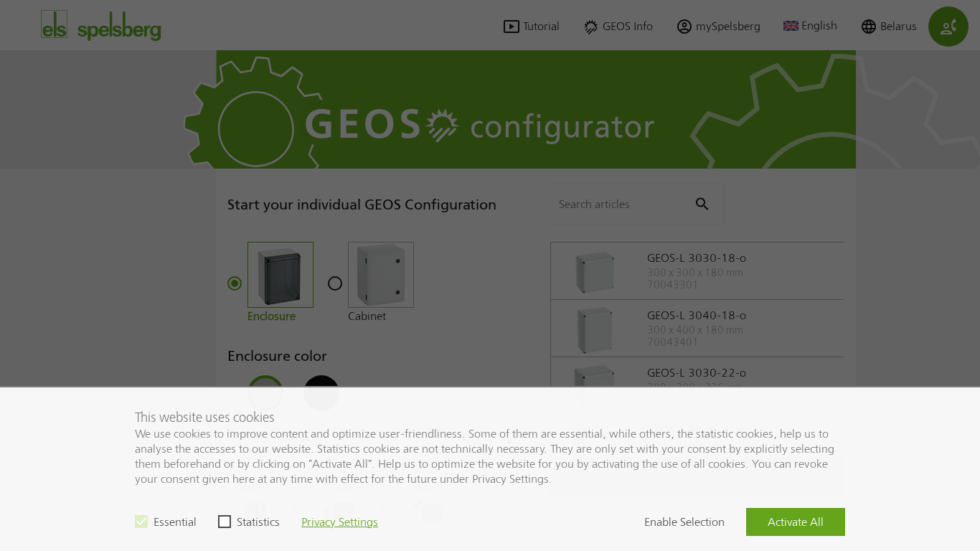Click Enable Selection button
980x551 pixels.
click(x=684, y=522)
